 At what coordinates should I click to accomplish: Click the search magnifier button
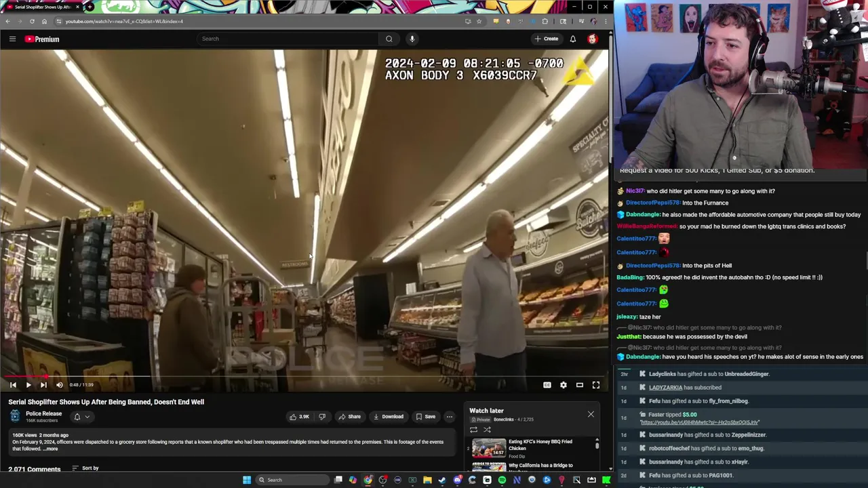point(389,39)
